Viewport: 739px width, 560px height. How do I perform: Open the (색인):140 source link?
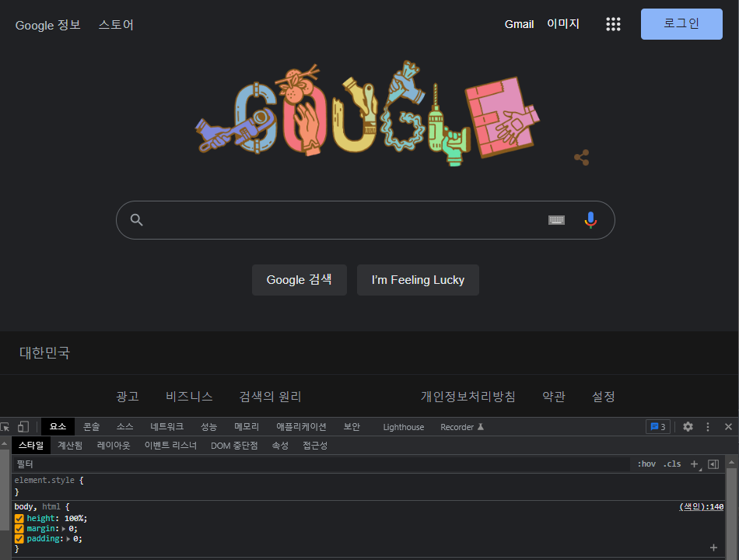click(x=702, y=507)
